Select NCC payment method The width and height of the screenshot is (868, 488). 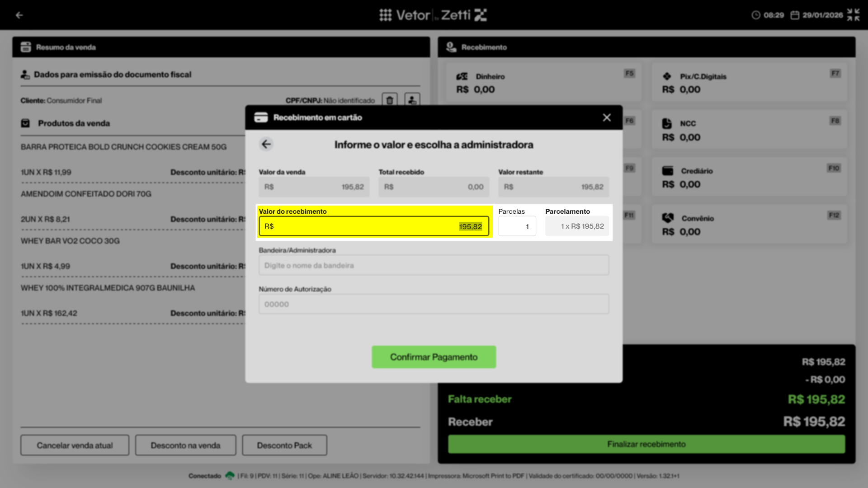pos(749,130)
